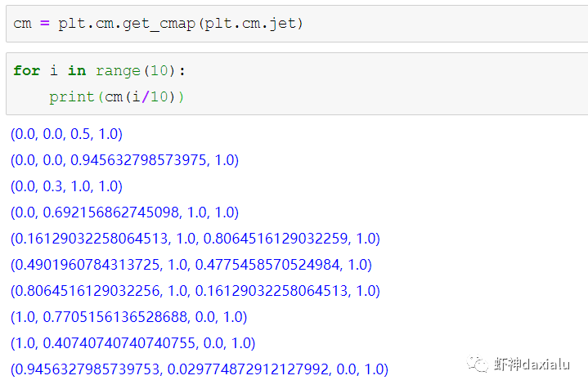Click the WeChat logo watermark icon
This screenshot has height=389, width=588.
(x=478, y=364)
